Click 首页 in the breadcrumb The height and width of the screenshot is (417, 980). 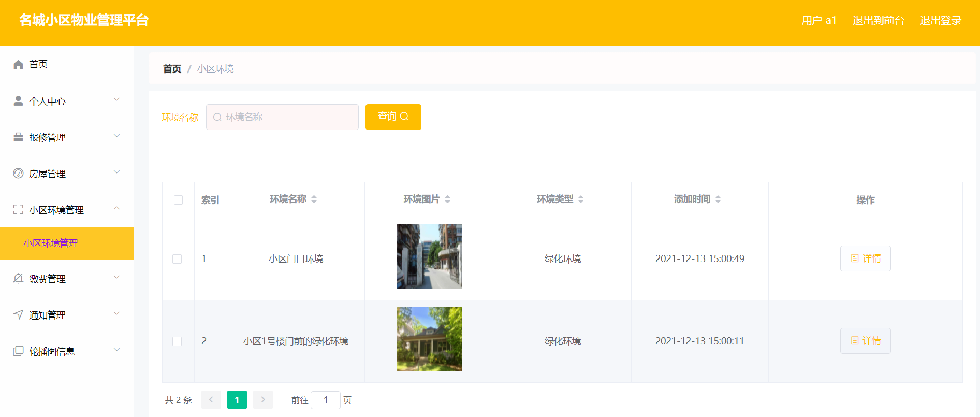point(172,69)
